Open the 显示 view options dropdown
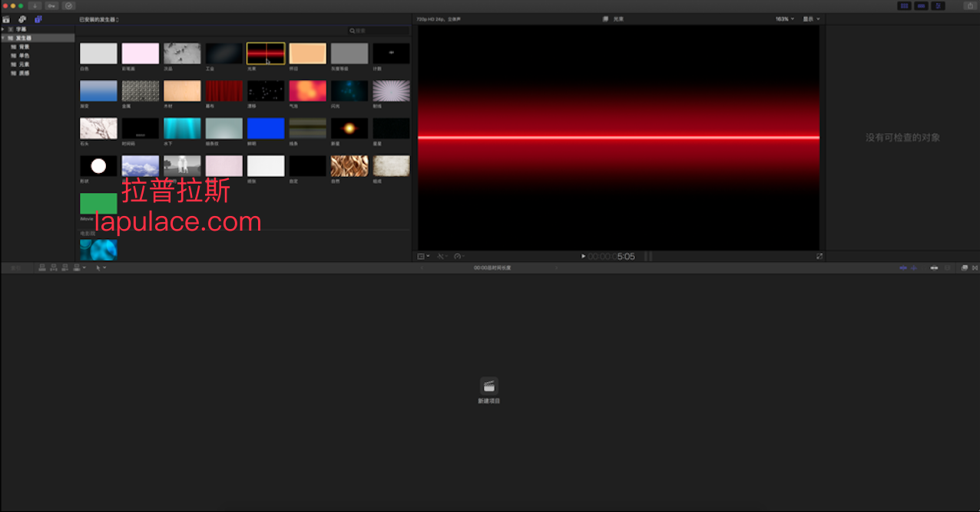 812,19
